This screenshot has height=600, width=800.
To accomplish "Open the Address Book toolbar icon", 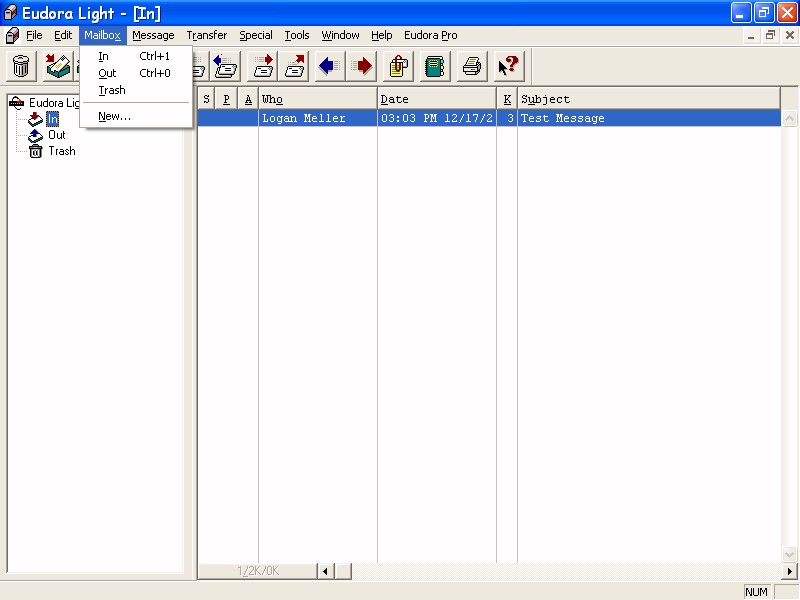I will (435, 66).
